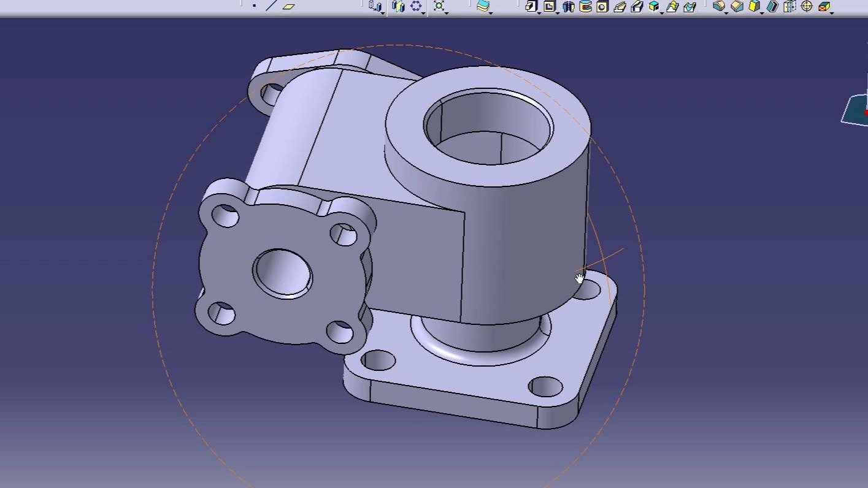Screen dimensions: 868x488
Task: Expand the Remove Face flyout arrow
Action: [x=832, y=13]
